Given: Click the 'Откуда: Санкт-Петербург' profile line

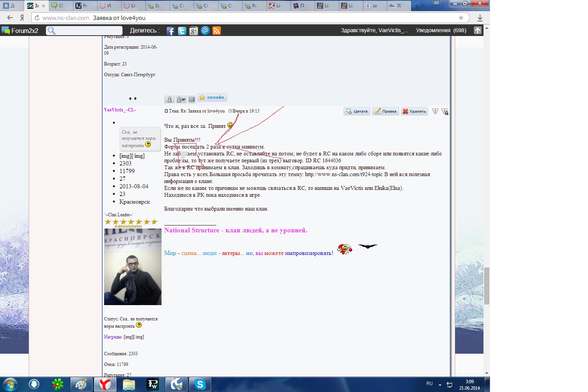Looking at the screenshot, I should (130, 75).
